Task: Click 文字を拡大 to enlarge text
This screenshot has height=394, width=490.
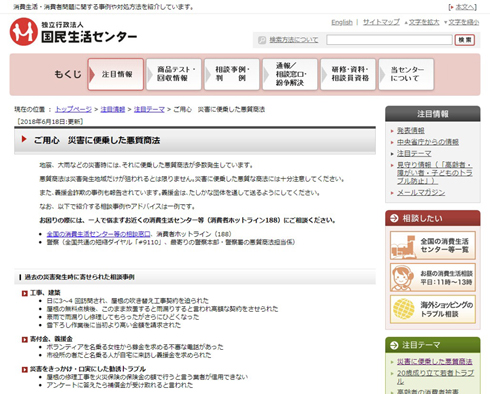Action: [x=424, y=22]
